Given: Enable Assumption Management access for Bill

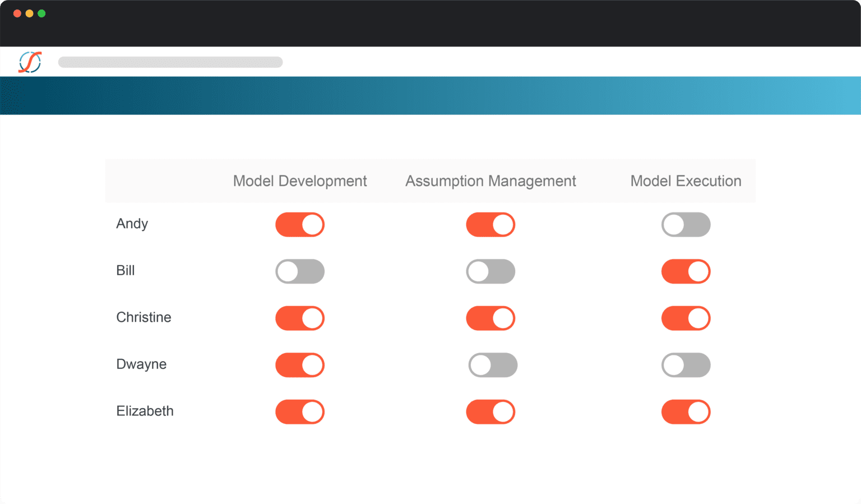Looking at the screenshot, I should pos(490,271).
